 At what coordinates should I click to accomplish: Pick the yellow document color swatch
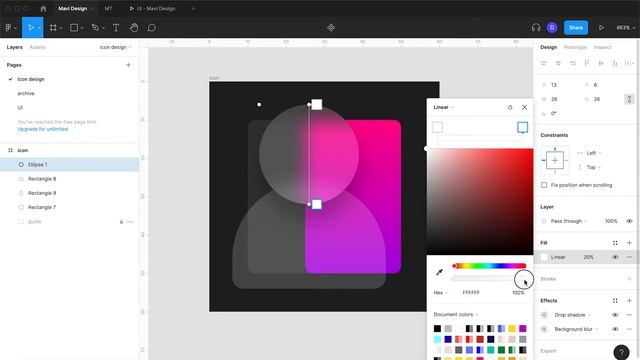tap(512, 329)
